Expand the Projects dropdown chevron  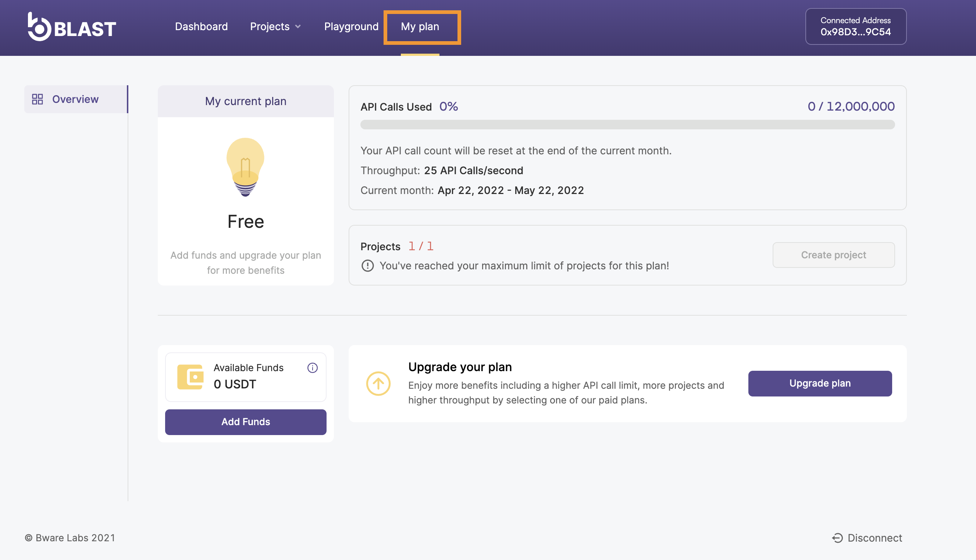pyautogui.click(x=298, y=26)
